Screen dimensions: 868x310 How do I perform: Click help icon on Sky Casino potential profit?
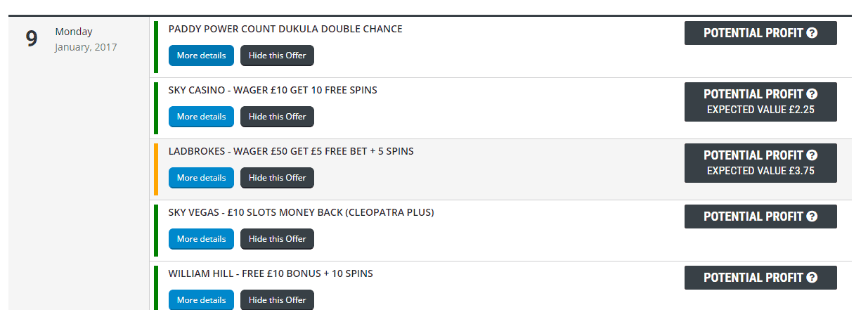click(x=812, y=94)
